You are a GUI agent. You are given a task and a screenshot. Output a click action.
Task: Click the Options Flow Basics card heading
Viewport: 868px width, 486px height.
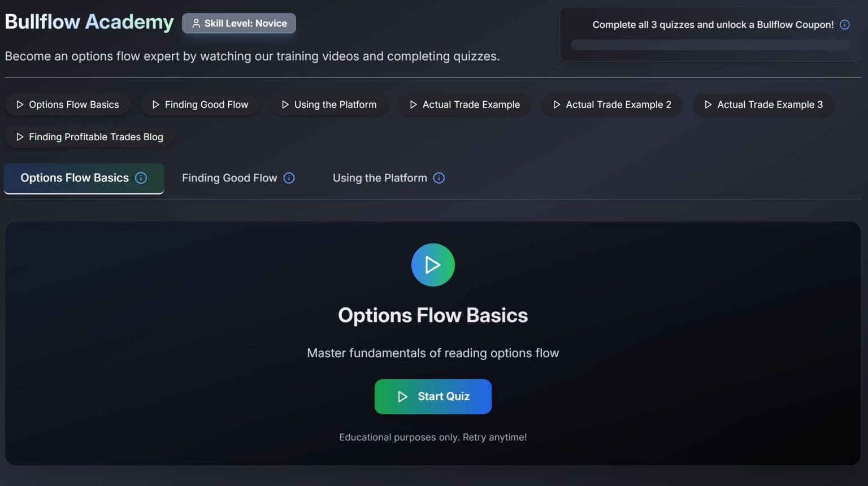433,315
